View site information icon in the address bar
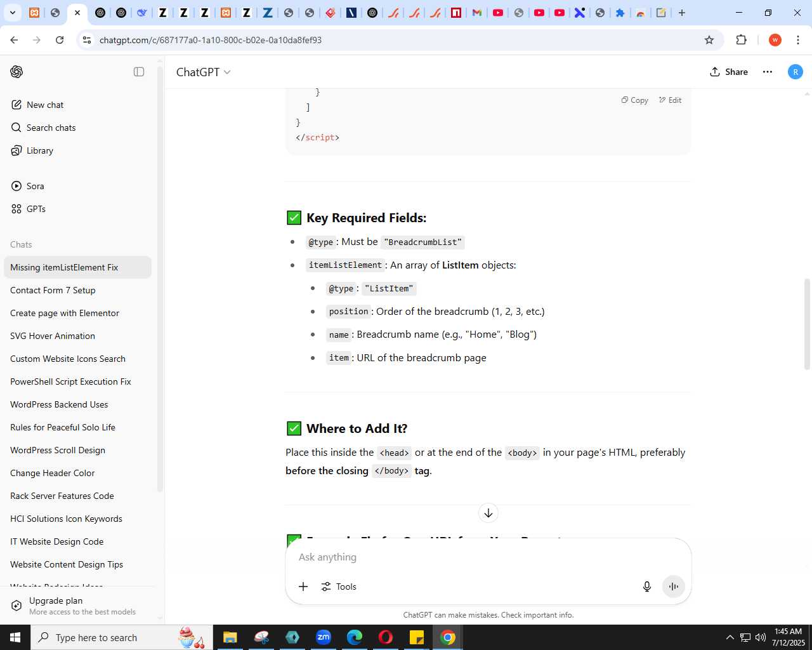This screenshot has height=650, width=812. (88, 40)
